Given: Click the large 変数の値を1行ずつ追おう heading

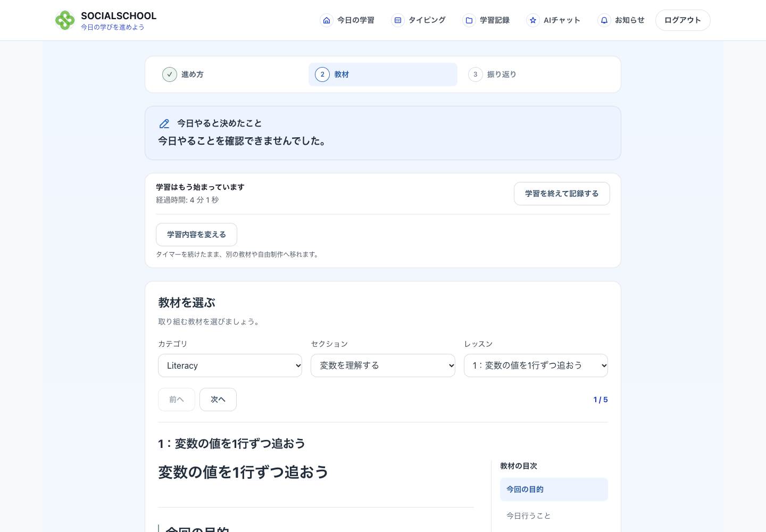Looking at the screenshot, I should (x=243, y=472).
